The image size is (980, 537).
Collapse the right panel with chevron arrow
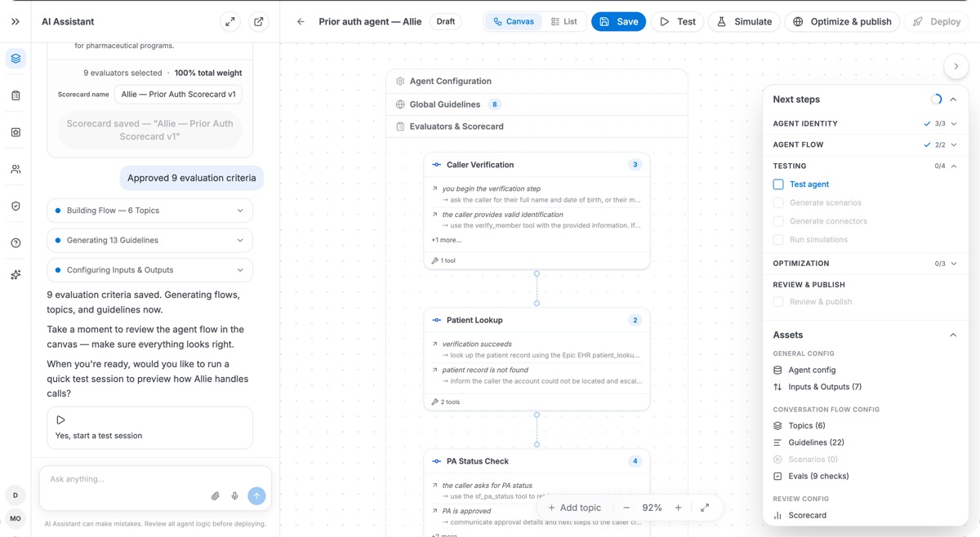[956, 66]
